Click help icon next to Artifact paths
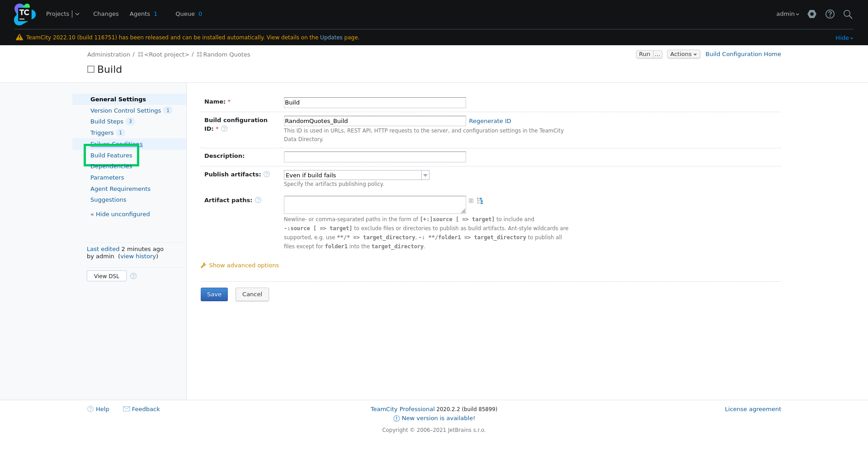 click(x=258, y=200)
